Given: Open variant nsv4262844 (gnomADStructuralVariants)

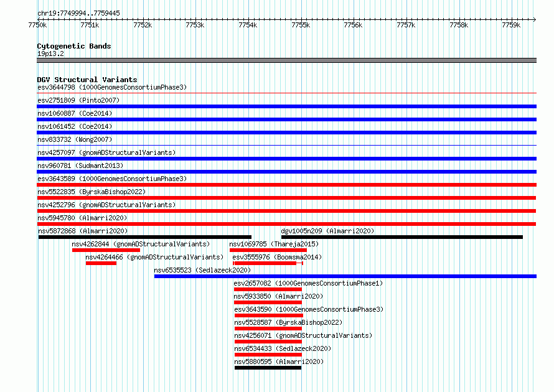Looking at the screenshot, I should click(141, 244).
